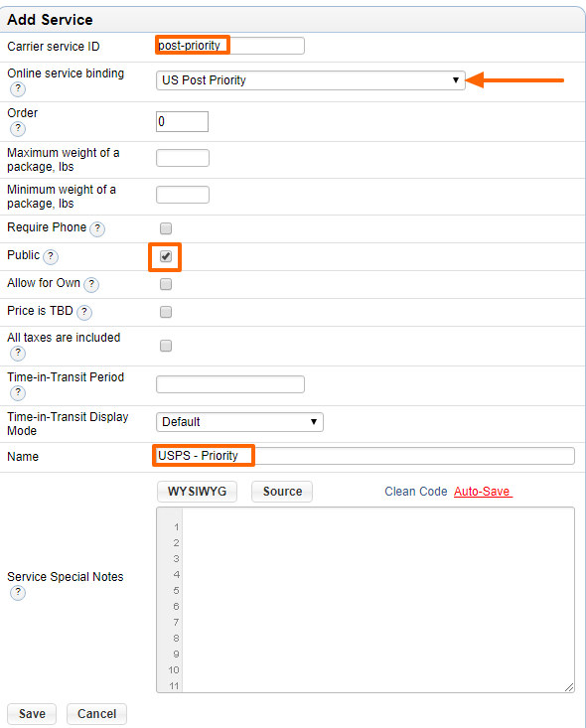The width and height of the screenshot is (586, 728).
Task: Open help for Time-in-Transit Period
Action: [18, 392]
